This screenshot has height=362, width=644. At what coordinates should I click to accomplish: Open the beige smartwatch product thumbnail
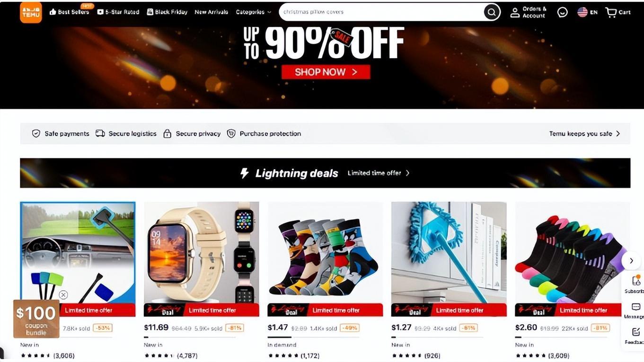coord(202,252)
